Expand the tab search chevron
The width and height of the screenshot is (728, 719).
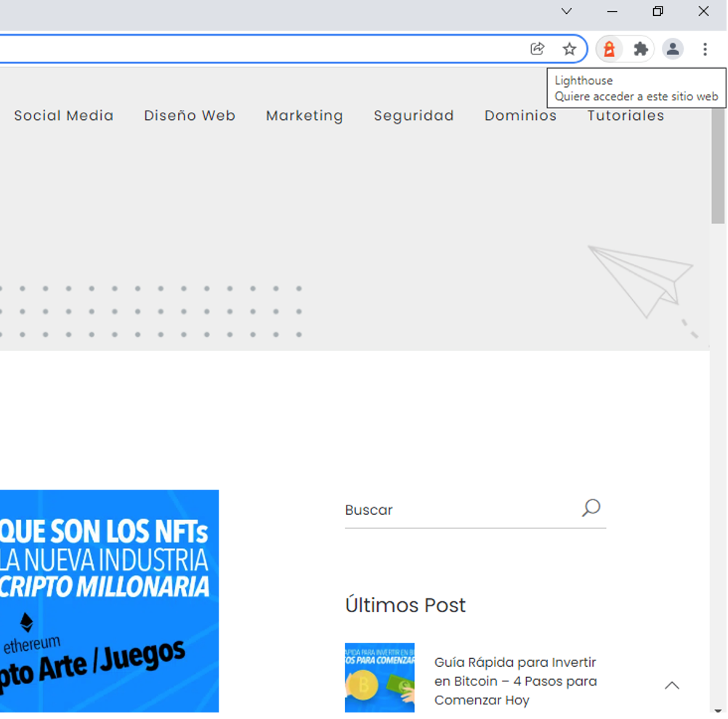point(567,11)
